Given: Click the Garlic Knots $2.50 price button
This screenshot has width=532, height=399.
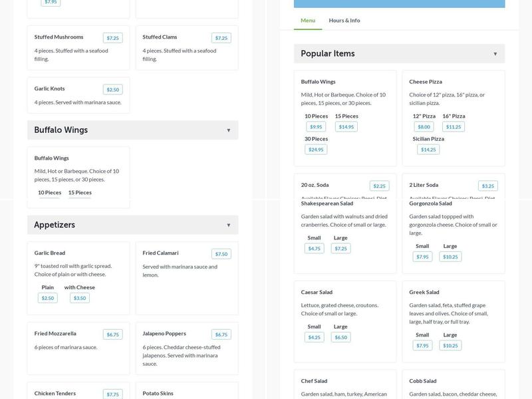Looking at the screenshot, I should point(112,89).
